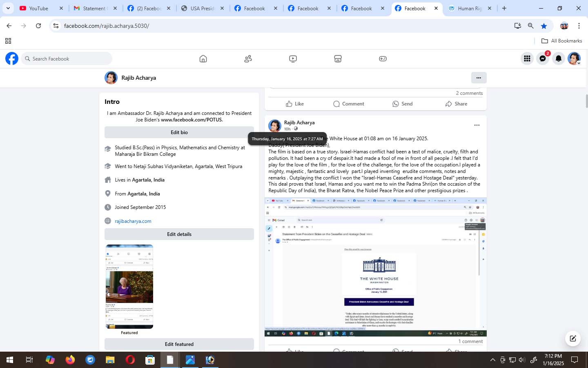Image resolution: width=588 pixels, height=368 pixels.
Task: View site information icon beside the URL
Action: pos(56,26)
